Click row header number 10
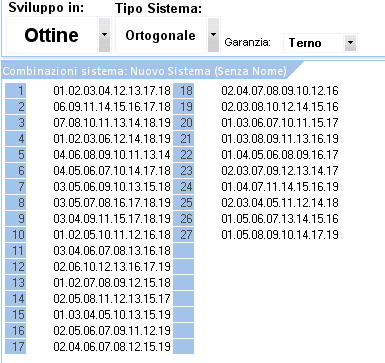This screenshot has width=385, height=363. pyautogui.click(x=16, y=235)
